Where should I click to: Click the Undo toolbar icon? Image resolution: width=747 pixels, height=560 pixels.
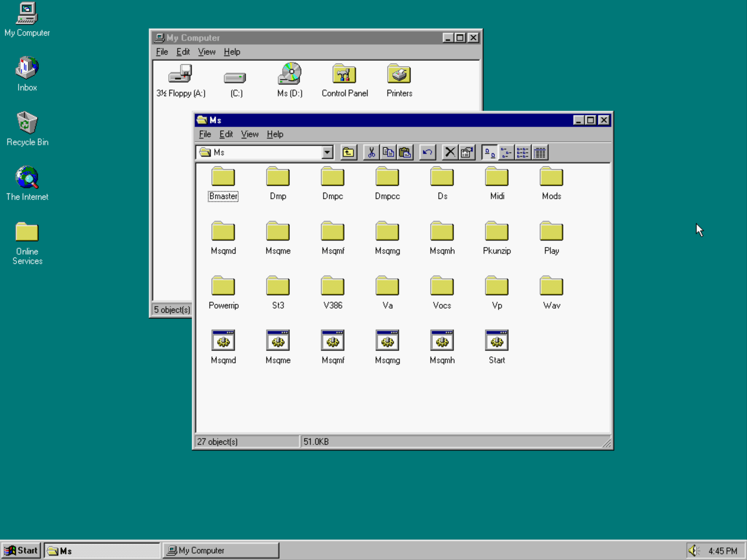tap(427, 153)
